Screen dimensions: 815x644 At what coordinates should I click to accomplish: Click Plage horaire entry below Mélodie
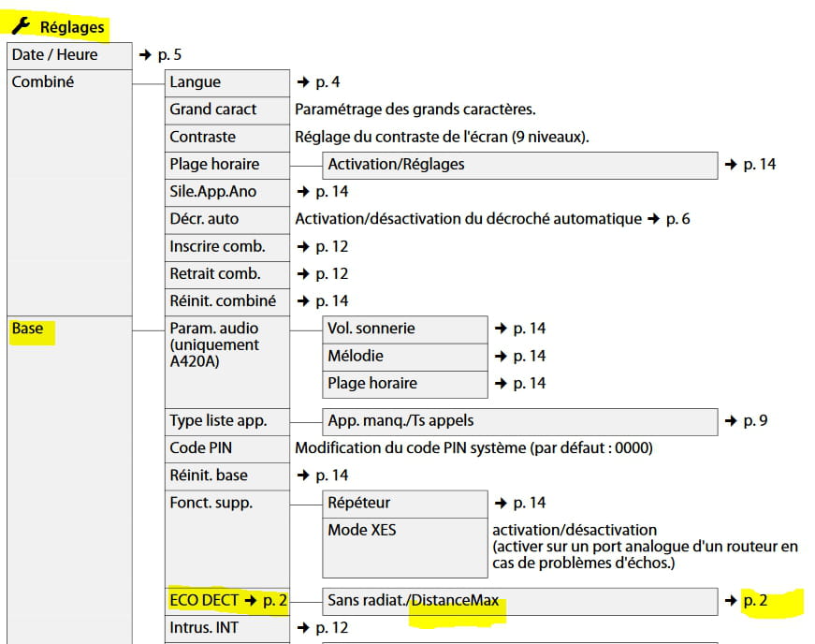[405, 385]
